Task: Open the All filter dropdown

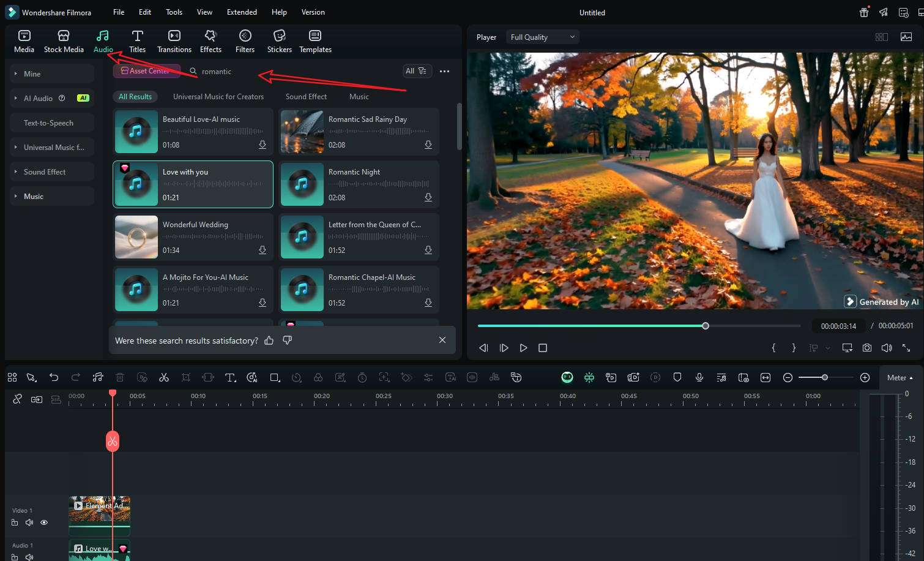Action: pos(417,71)
